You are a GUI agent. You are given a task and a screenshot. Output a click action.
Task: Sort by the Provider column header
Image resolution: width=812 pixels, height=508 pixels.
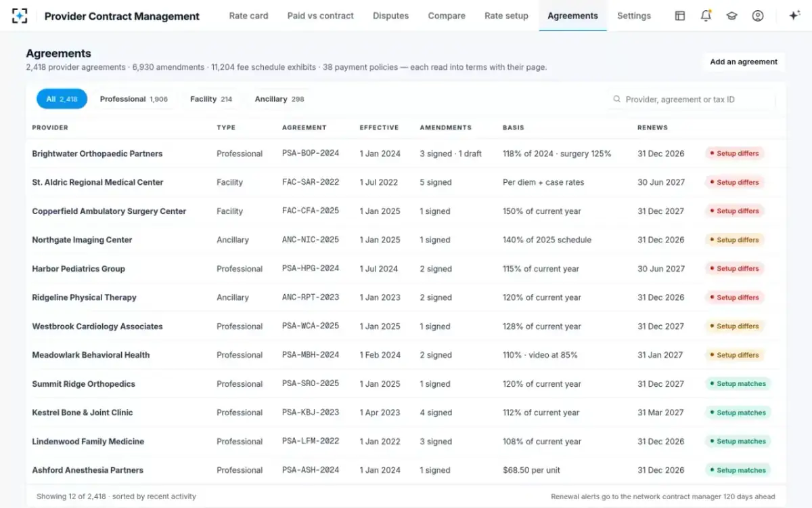click(50, 127)
